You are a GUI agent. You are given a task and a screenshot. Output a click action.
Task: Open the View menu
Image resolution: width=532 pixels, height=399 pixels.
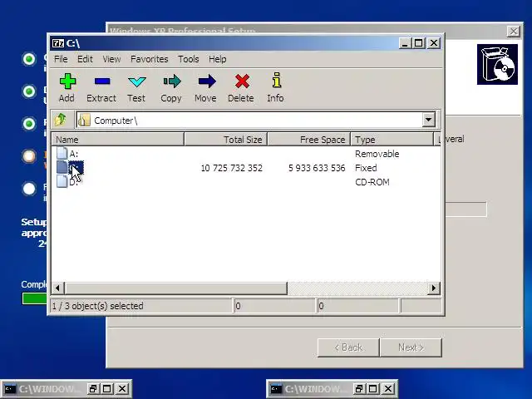(111, 59)
